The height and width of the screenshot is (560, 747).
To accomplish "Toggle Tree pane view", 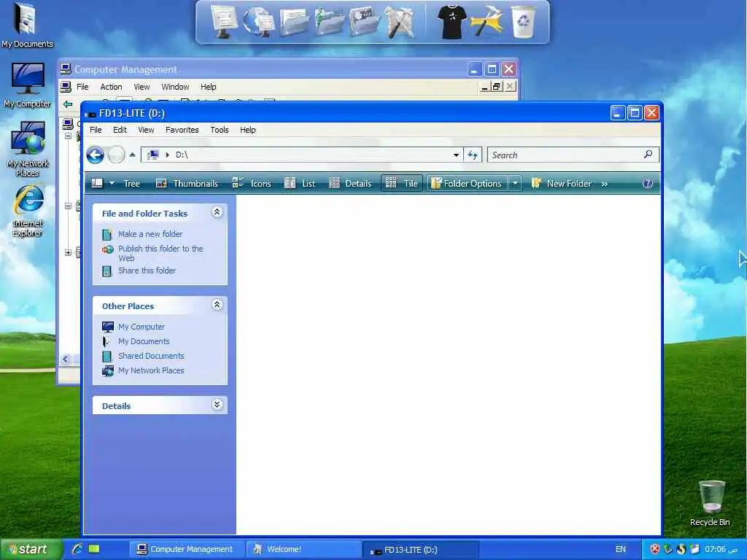I will (131, 183).
